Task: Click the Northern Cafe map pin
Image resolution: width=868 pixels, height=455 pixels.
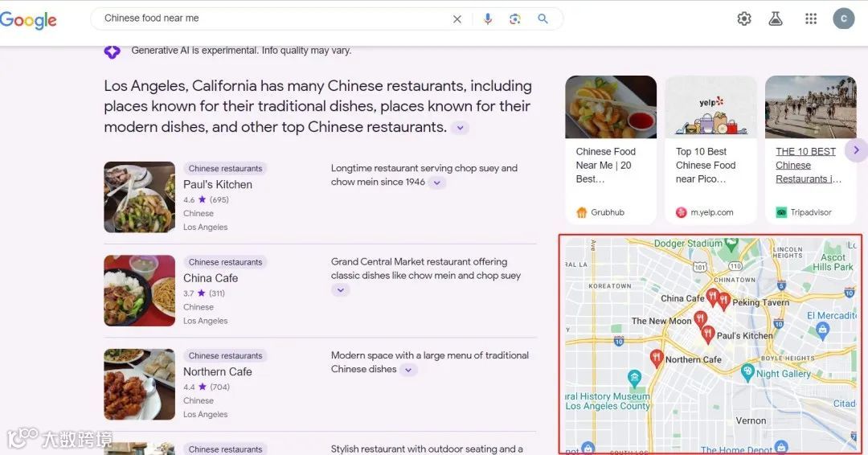Action: pos(657,359)
